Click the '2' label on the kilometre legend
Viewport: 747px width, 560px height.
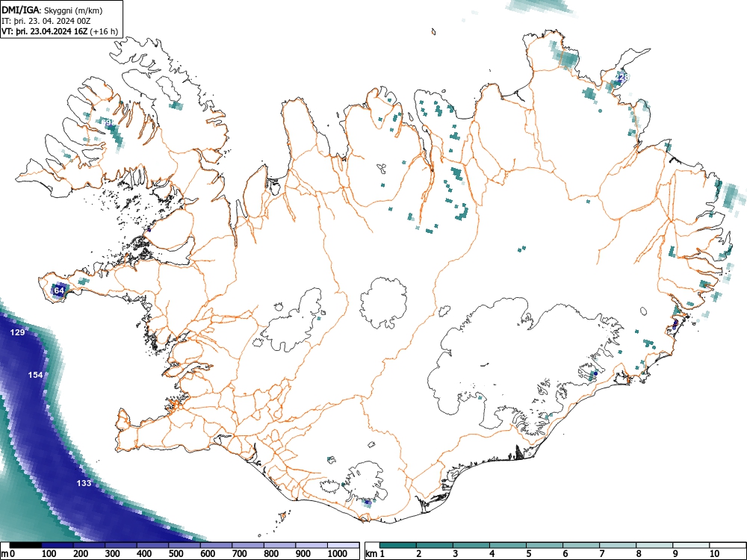coord(419,554)
